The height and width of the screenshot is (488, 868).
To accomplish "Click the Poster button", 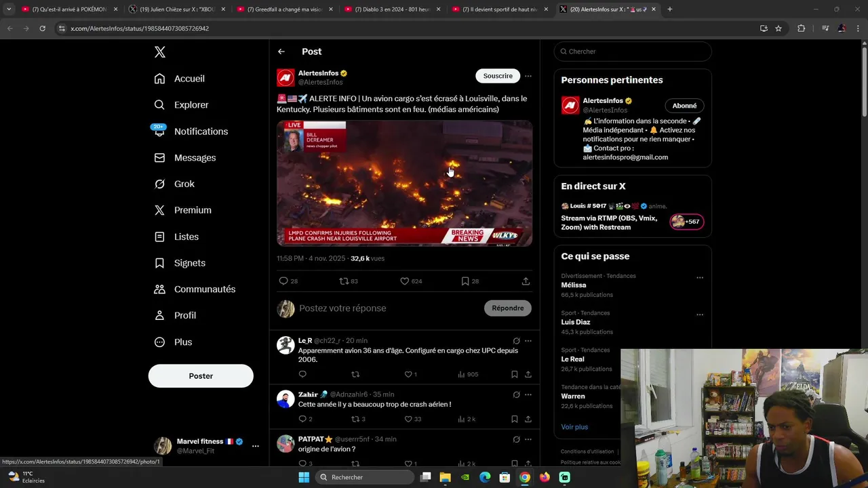I will click(201, 376).
